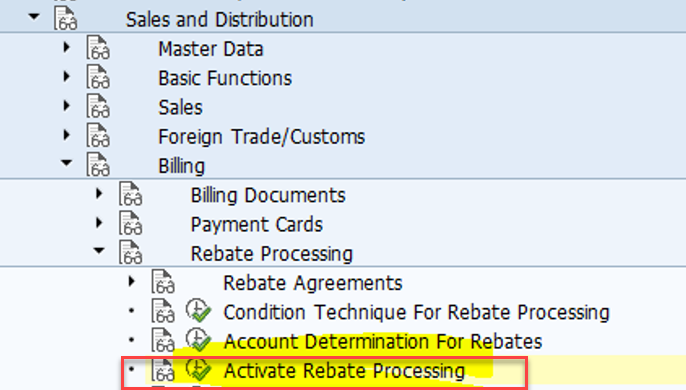Screen dimensions: 686x390
Task: Execute Condition Technique For Rebate Processing activity
Action: coord(199,310)
